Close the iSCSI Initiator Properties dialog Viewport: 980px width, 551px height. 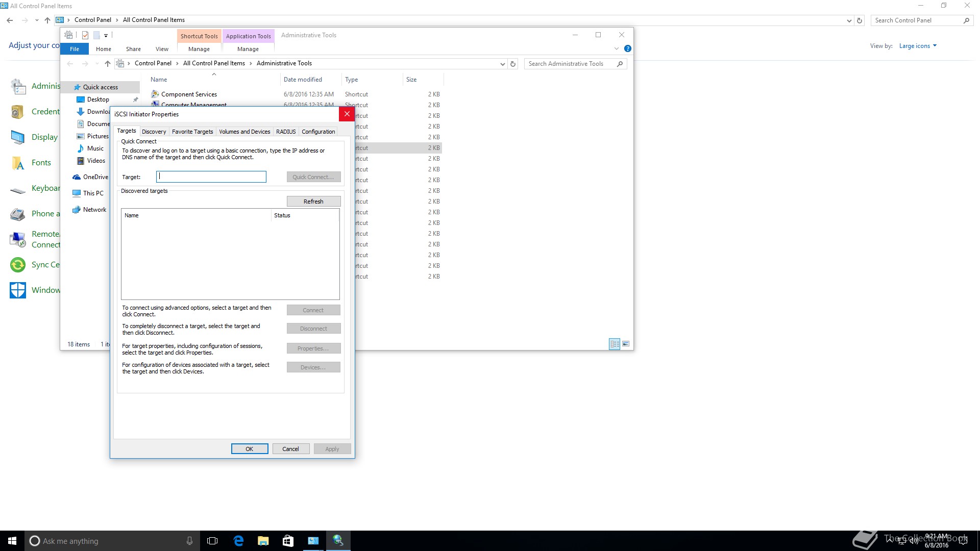tap(347, 114)
